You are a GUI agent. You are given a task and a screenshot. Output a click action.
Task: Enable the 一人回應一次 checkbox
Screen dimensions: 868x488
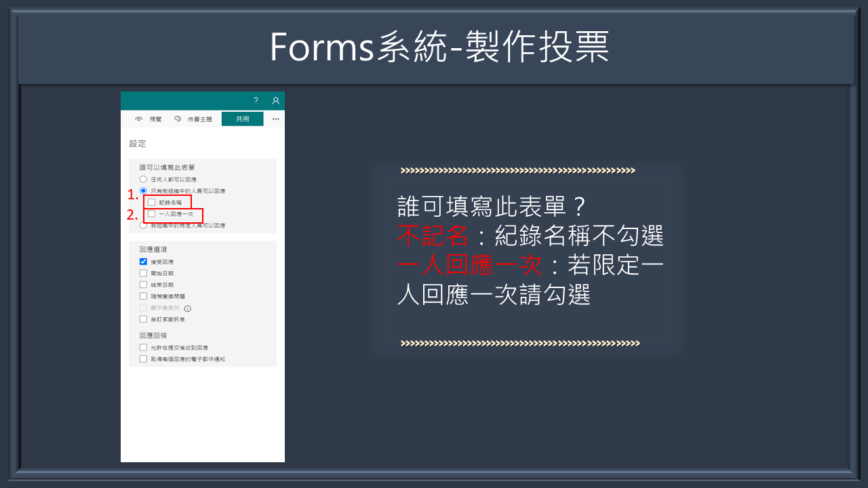click(x=152, y=213)
